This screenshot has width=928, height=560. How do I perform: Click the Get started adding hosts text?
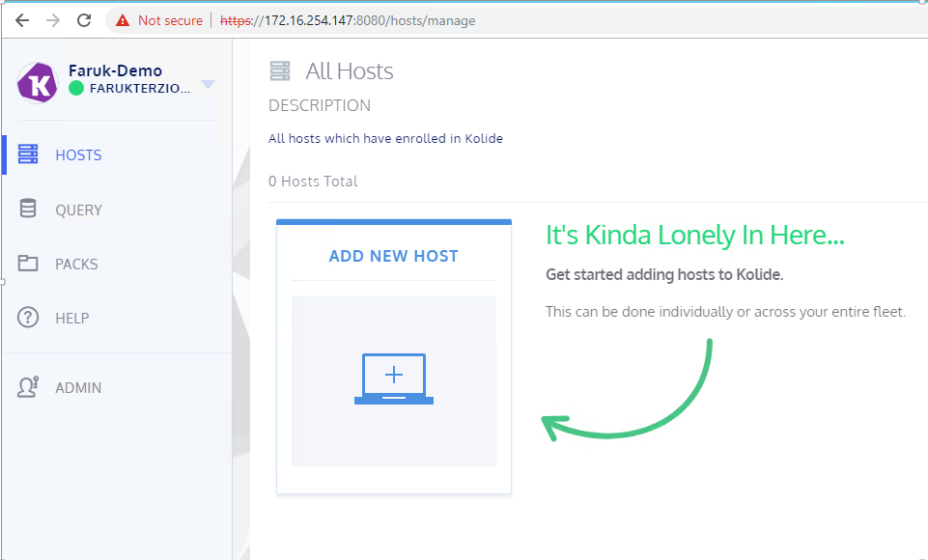[x=664, y=274]
